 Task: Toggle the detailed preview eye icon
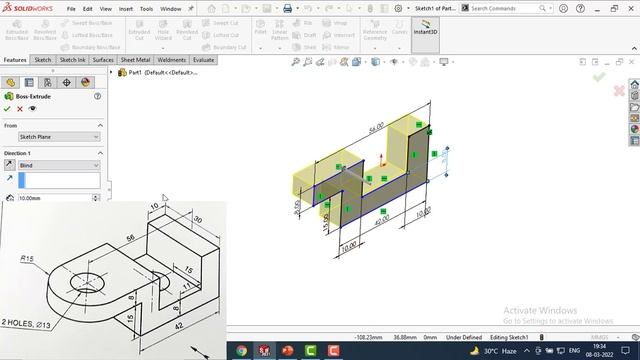pyautogui.click(x=32, y=109)
